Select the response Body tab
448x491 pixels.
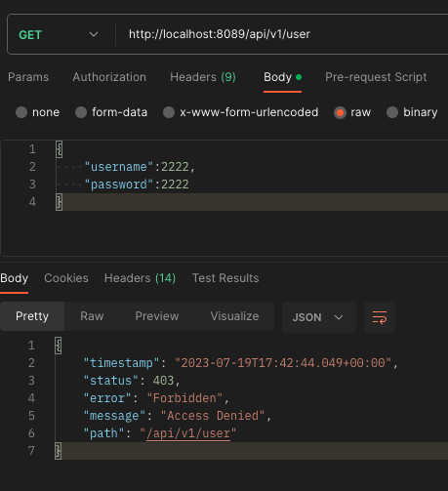[14, 278]
